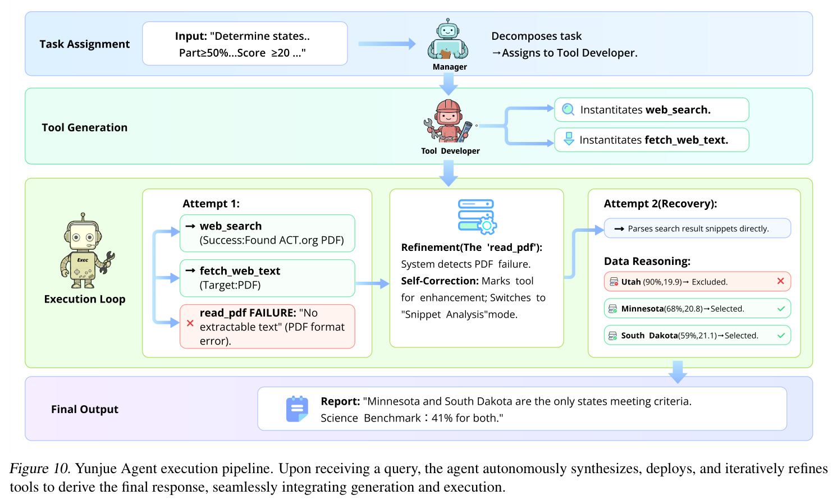
Task: Click the download icon beside fetch_web_text
Action: click(569, 139)
